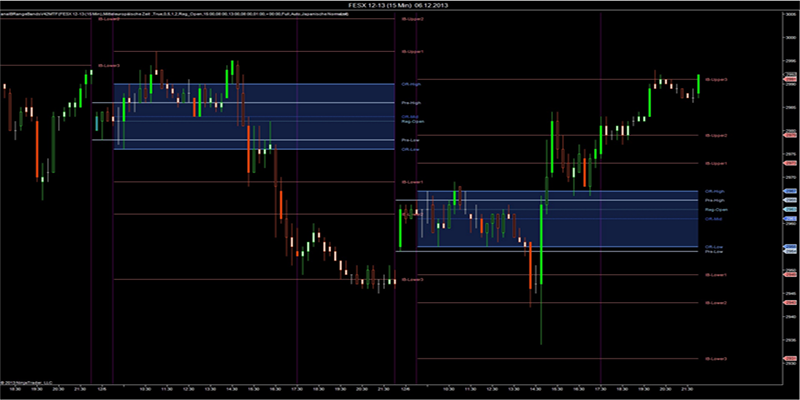Image resolution: width=800 pixels, height=400 pixels.
Task: Click the red IB-Upper3 price marker on axis
Action: [790, 79]
